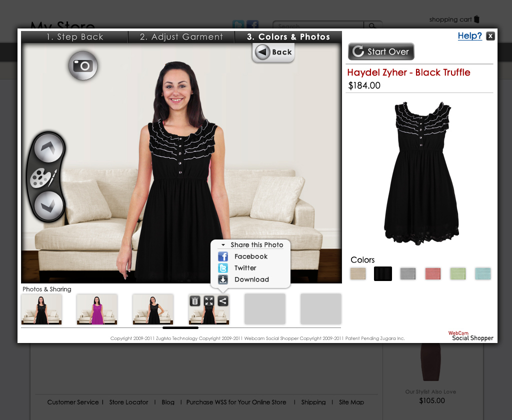
Task: Switch to 2. Adjust Garment tab
Action: [181, 37]
